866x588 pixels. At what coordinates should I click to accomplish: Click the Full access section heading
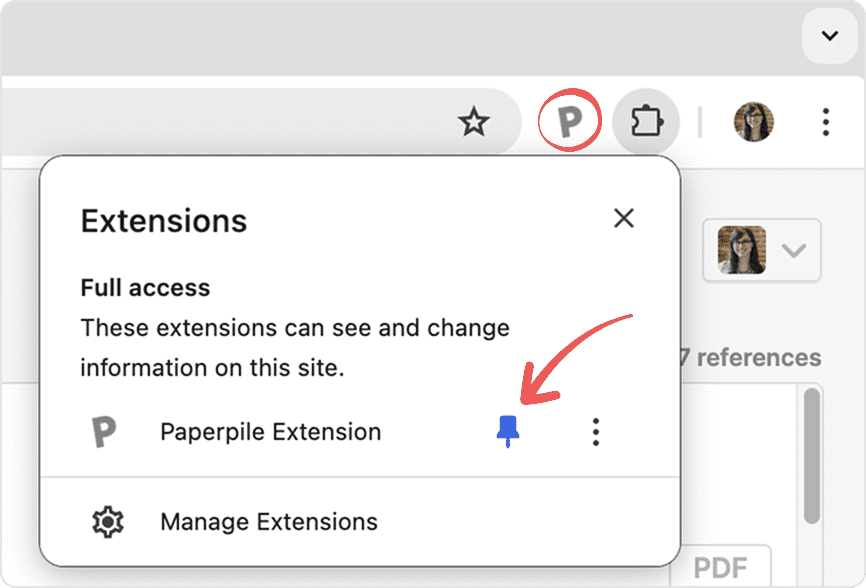(145, 288)
